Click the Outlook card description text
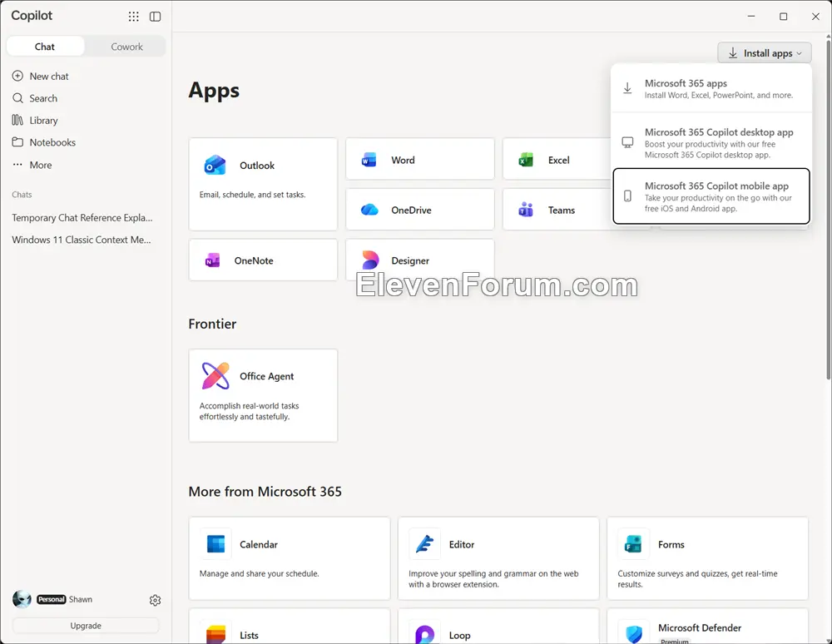This screenshot has height=644, width=832. [253, 195]
